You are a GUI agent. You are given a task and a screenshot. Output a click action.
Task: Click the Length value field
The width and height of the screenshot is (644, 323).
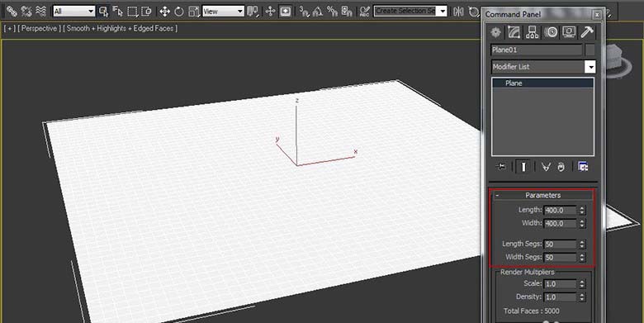[561, 210]
